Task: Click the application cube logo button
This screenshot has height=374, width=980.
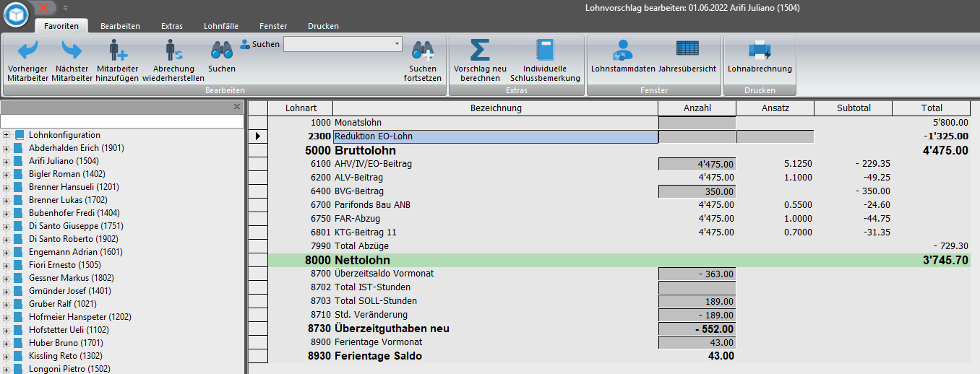Action: coord(16,13)
